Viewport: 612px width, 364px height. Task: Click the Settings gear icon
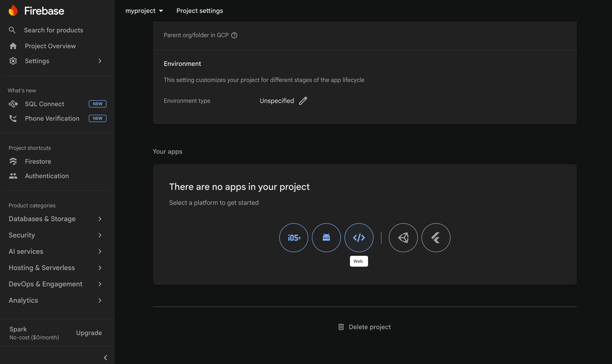(x=13, y=61)
